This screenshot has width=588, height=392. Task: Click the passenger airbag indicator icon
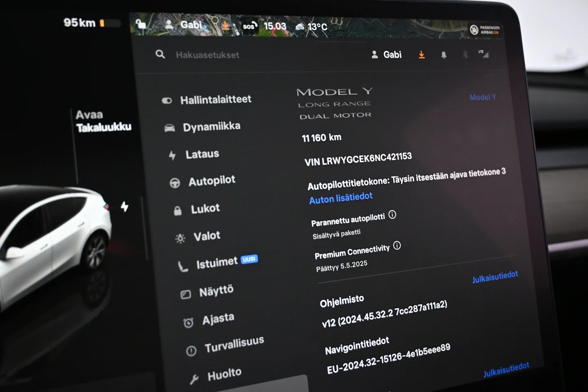pos(485,29)
